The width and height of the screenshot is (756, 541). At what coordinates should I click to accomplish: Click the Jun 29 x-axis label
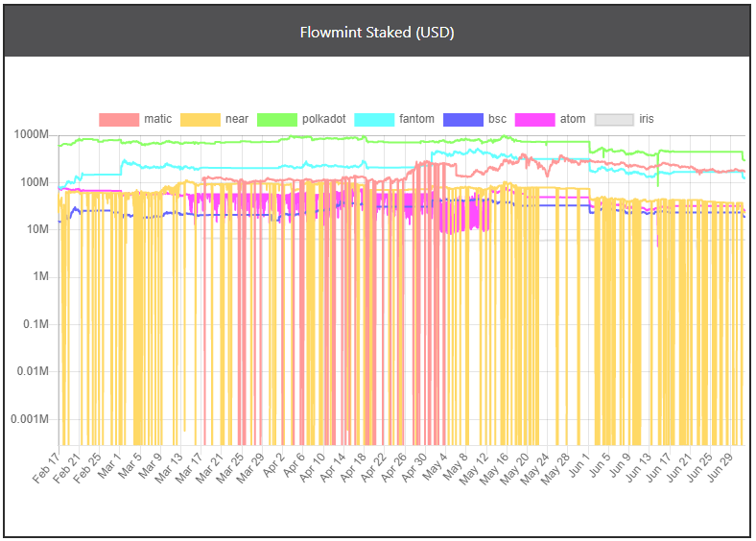[x=720, y=468]
